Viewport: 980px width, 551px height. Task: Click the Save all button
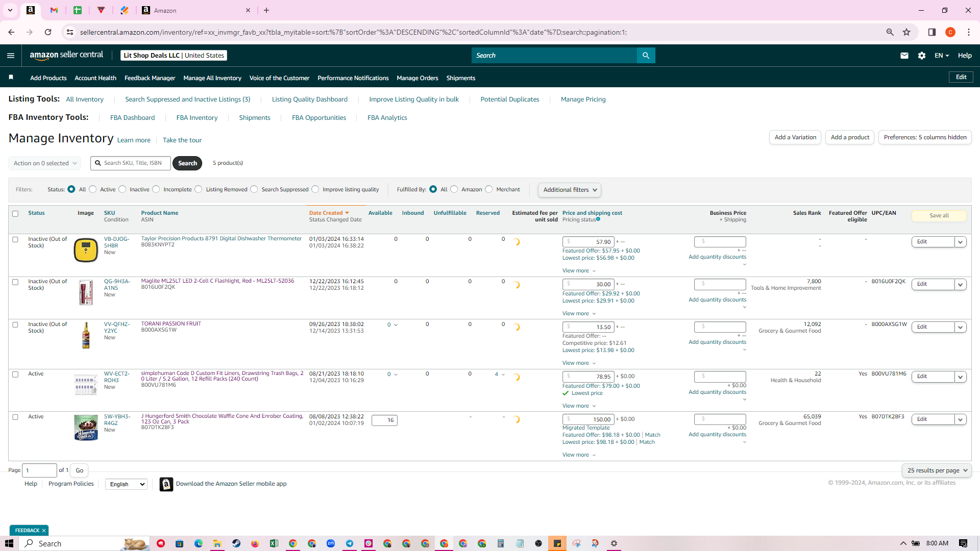coord(939,216)
